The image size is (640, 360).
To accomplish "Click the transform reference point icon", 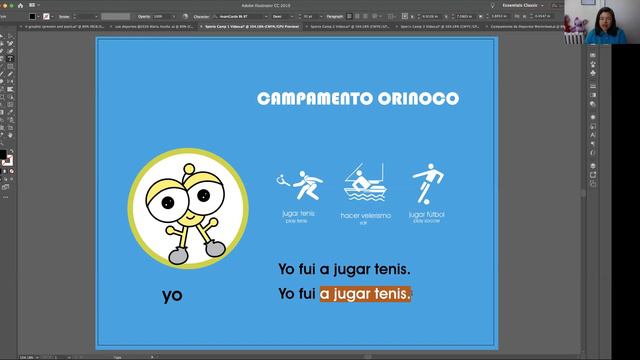I will (404, 16).
